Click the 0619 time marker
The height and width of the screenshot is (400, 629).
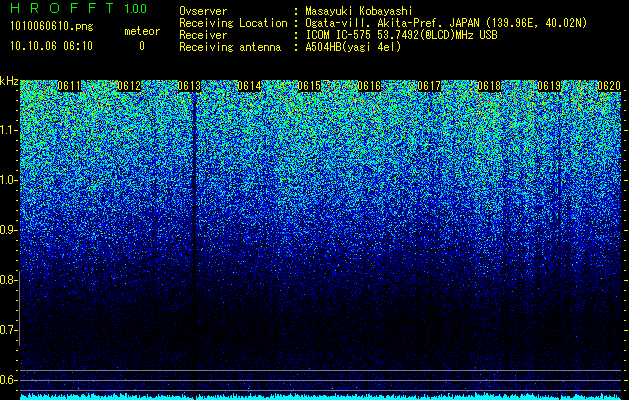click(549, 86)
